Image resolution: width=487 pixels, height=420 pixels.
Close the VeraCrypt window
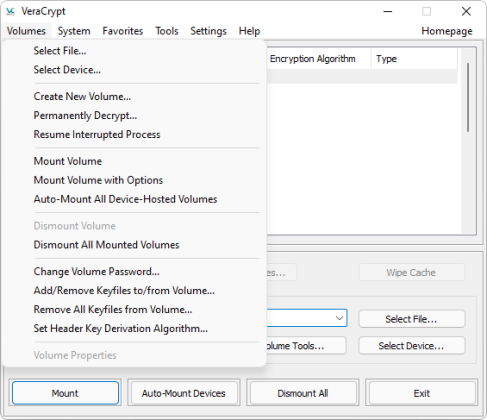pyautogui.click(x=466, y=11)
